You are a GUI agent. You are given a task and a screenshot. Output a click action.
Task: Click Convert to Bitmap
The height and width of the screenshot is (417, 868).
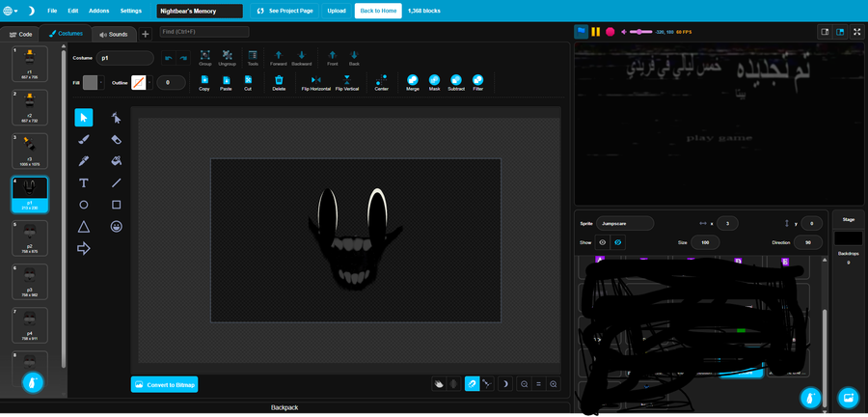(164, 384)
